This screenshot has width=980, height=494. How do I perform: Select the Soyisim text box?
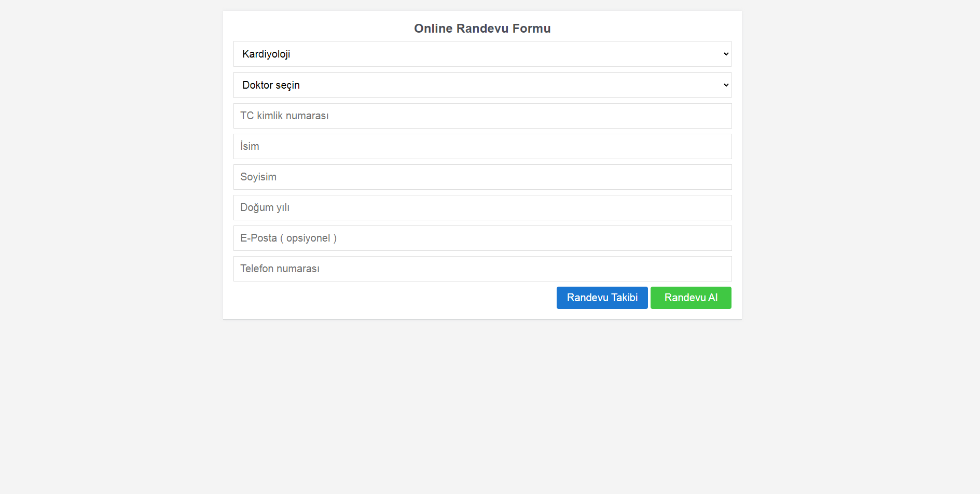tap(482, 177)
